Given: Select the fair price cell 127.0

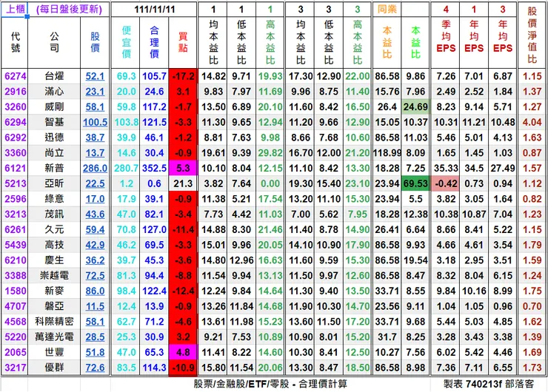Looking at the screenshot, I should pos(154,229).
